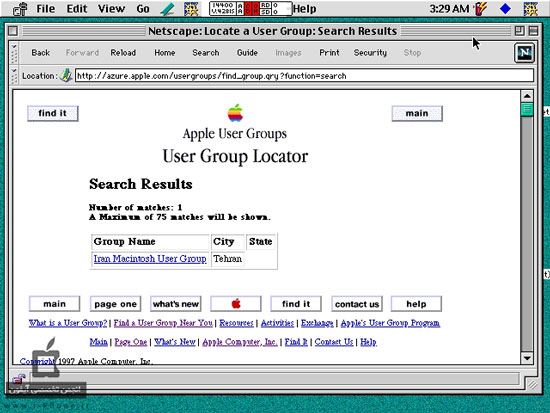The image size is (550, 413).
Task: Open the File menu
Action: click(x=46, y=9)
